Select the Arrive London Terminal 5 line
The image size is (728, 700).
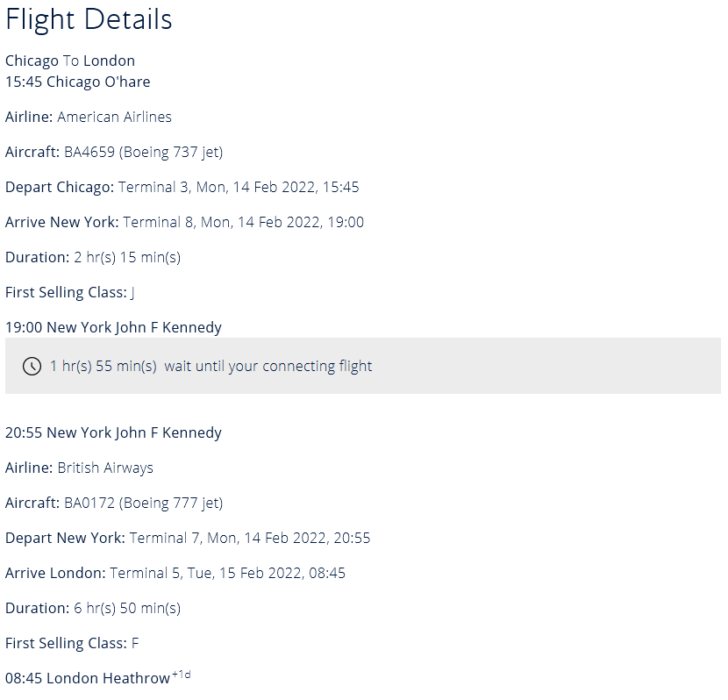coord(175,573)
